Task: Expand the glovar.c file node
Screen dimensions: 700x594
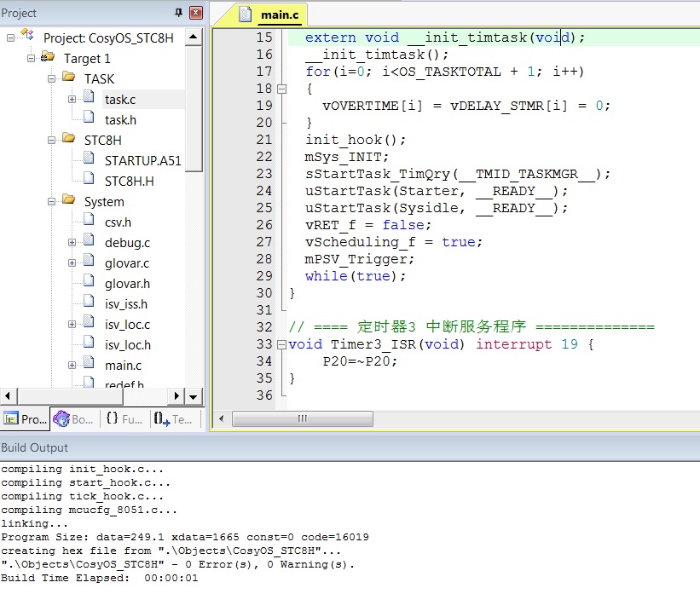Action: pos(72,263)
